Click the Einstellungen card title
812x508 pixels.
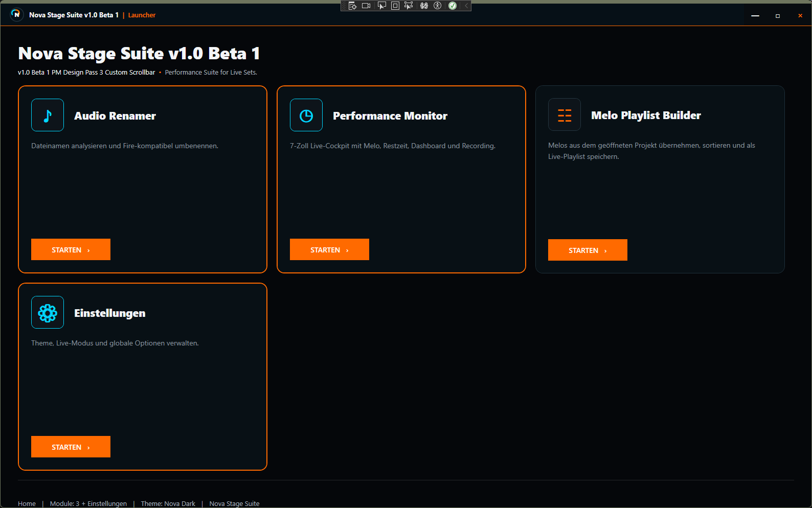(110, 313)
